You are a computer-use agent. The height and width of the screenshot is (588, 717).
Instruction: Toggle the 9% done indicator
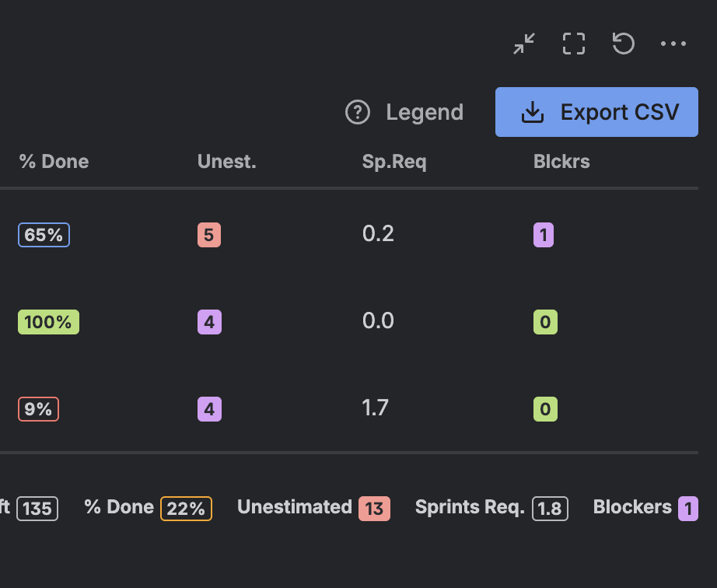(x=38, y=408)
